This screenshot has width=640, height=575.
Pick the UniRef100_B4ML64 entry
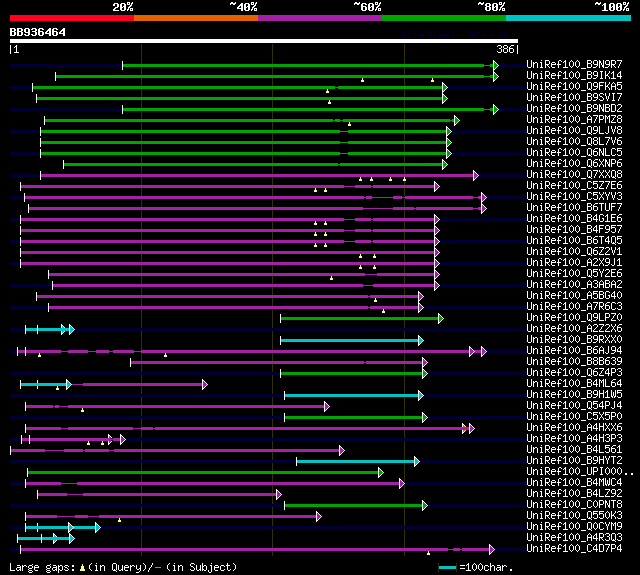574,384
